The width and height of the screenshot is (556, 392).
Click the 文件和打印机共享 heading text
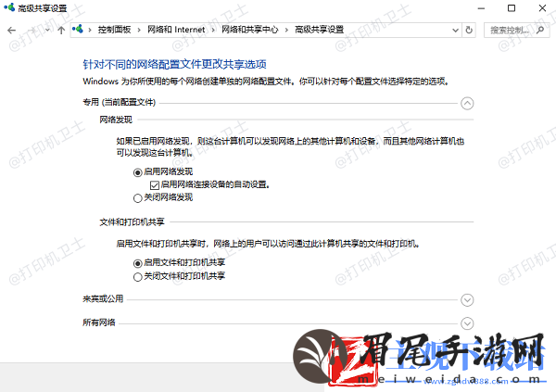point(132,222)
